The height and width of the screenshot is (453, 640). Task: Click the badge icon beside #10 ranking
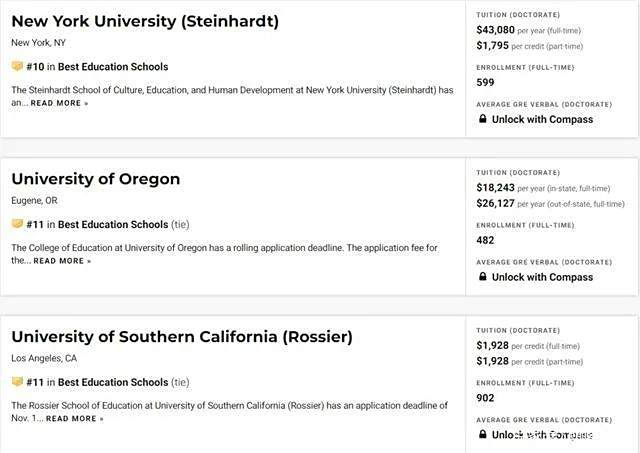17,66
